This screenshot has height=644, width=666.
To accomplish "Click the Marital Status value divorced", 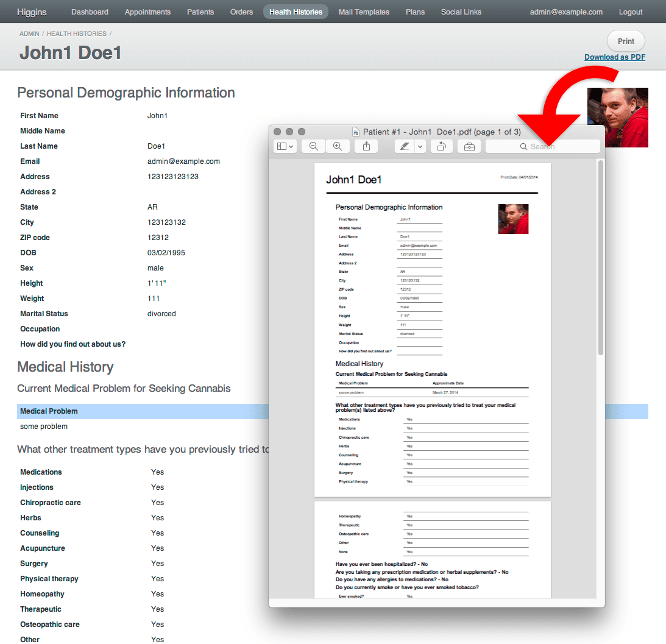I will coord(161,314).
